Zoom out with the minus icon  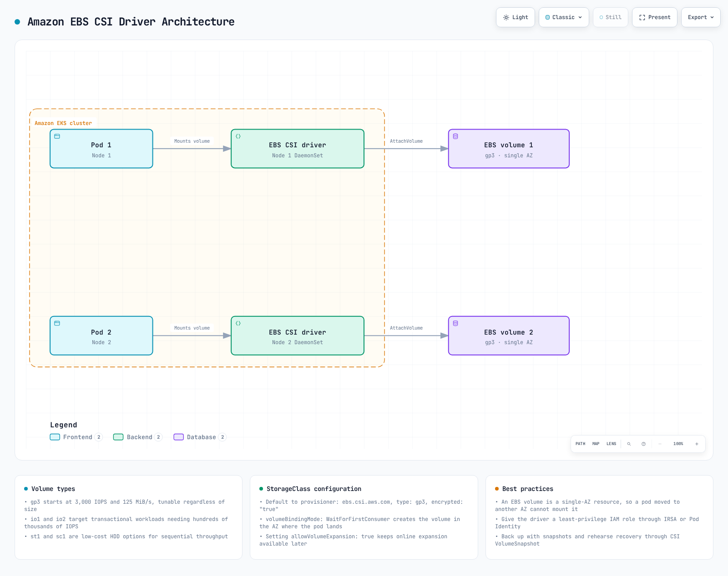[x=660, y=444]
